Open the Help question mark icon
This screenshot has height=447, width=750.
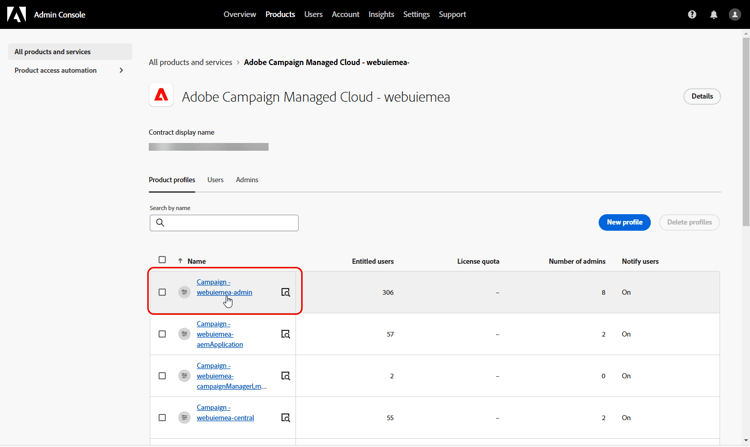click(x=692, y=15)
